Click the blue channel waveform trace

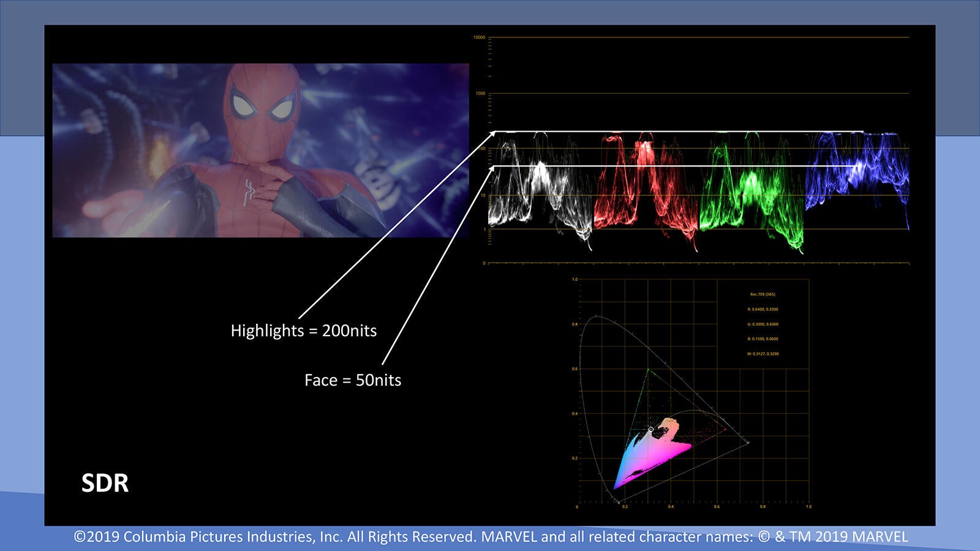coord(858,181)
